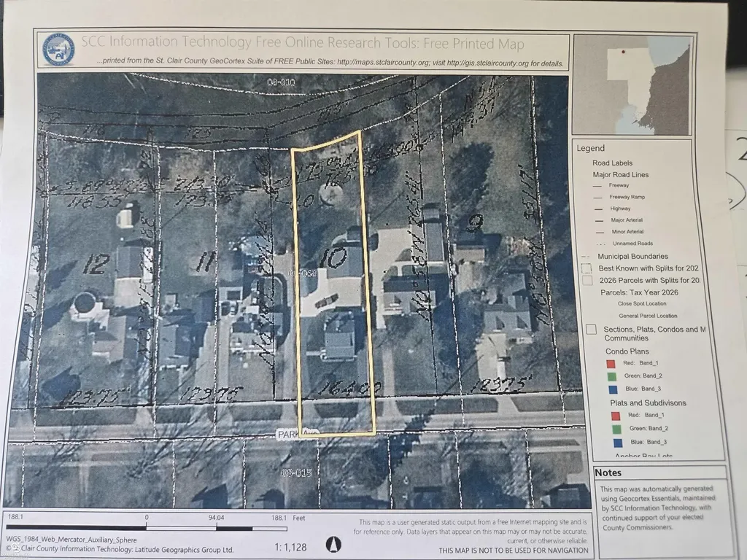Click the county overview inset map
The width and height of the screenshot is (747, 560).
tap(632, 85)
